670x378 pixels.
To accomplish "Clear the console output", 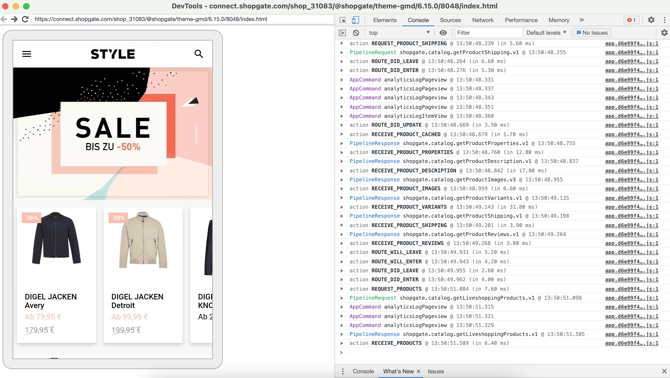I will pyautogui.click(x=356, y=32).
